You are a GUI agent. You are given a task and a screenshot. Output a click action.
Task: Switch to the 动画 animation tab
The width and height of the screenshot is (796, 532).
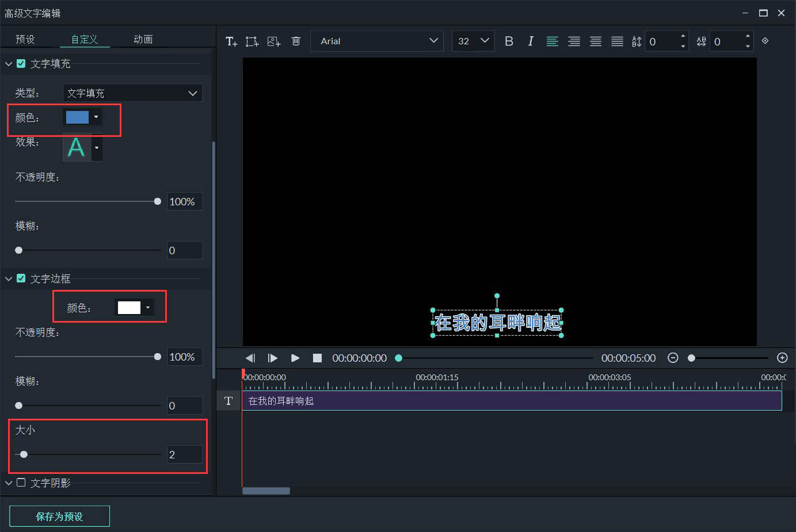(142, 39)
